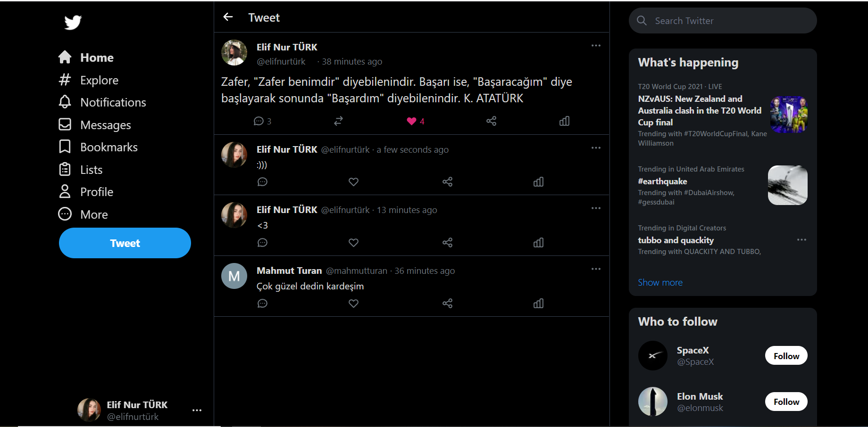Click the '36 minutes ago' timestamp
Screen dimensions: 868x427
[425, 271]
